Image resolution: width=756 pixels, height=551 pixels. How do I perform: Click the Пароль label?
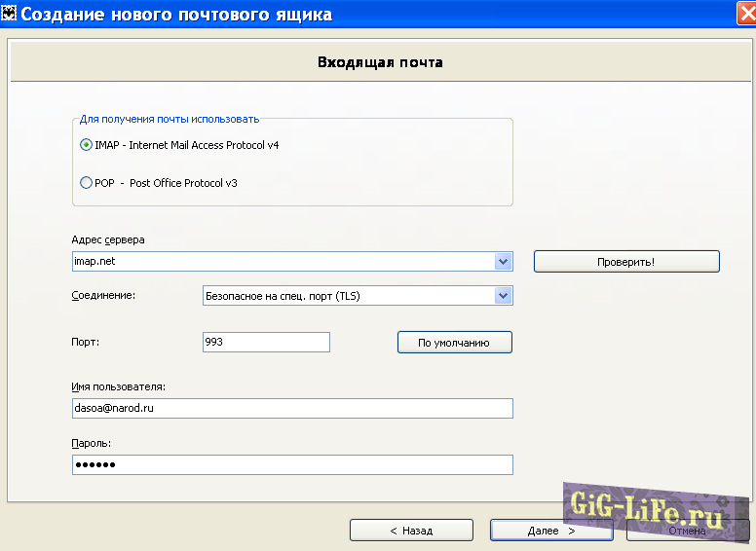91,443
